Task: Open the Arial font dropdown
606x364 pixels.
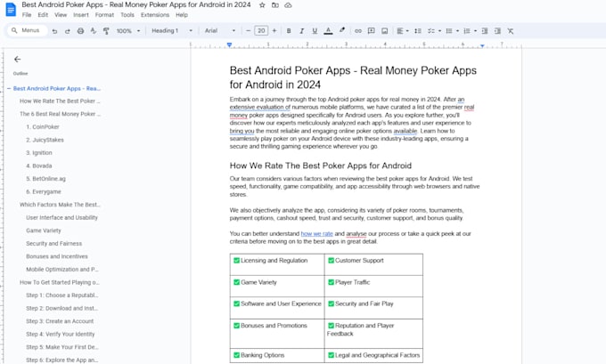Action: point(220,31)
